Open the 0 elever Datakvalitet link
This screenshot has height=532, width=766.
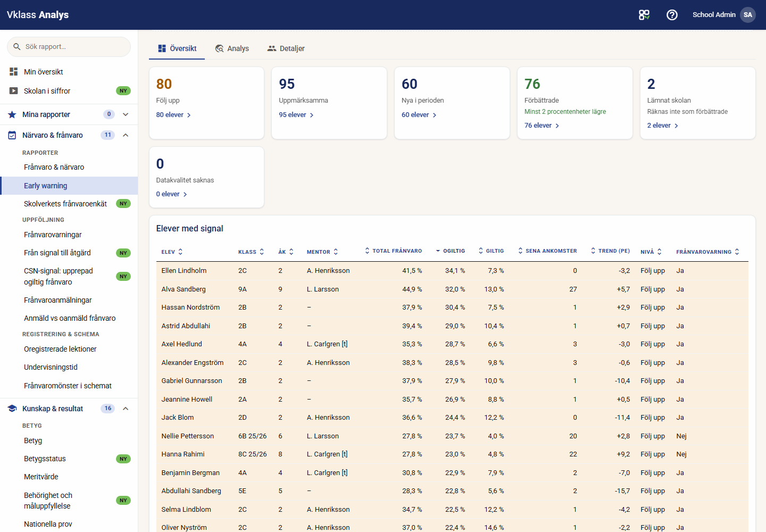[x=172, y=194]
